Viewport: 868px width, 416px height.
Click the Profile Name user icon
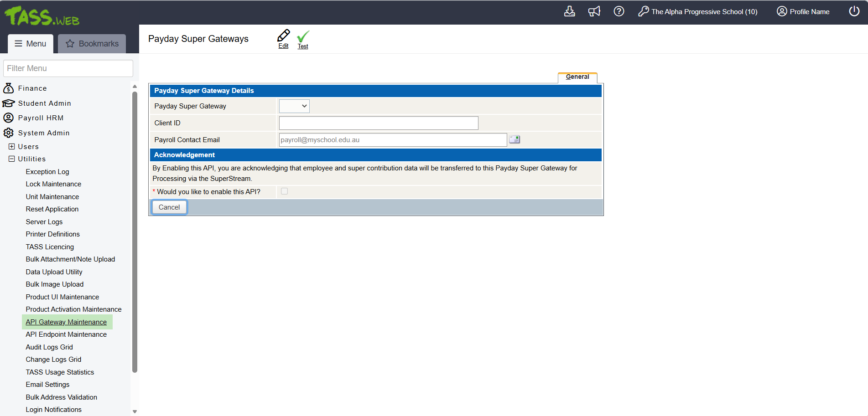[782, 11]
